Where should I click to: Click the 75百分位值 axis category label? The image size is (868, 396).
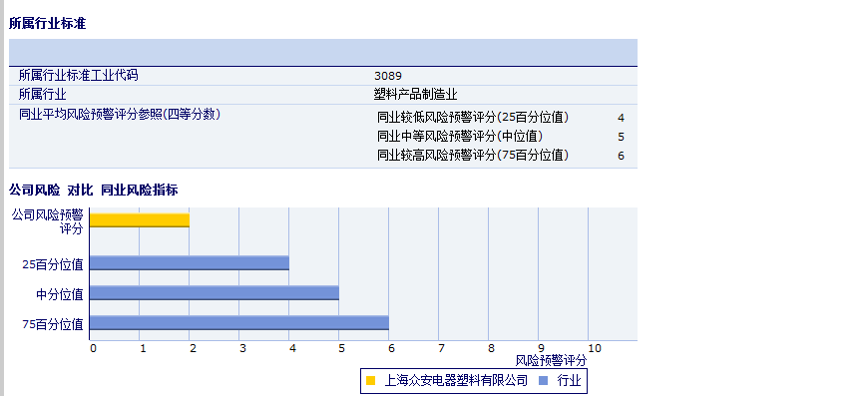pyautogui.click(x=53, y=324)
